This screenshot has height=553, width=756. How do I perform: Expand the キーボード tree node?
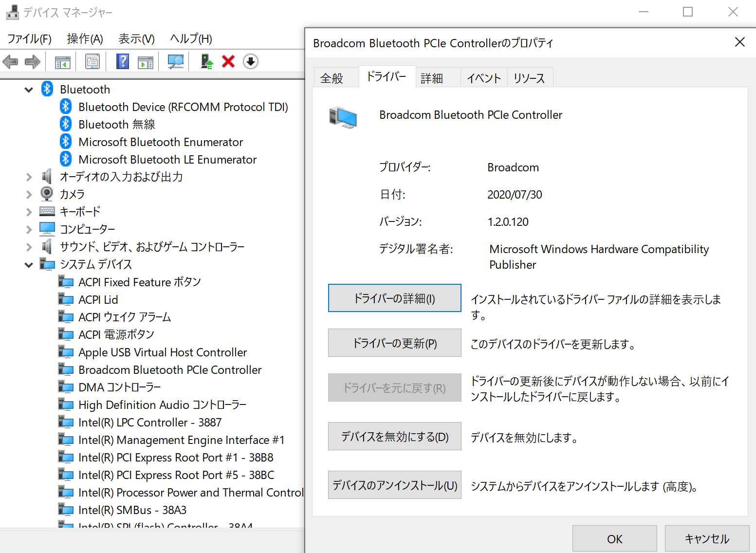click(x=29, y=212)
